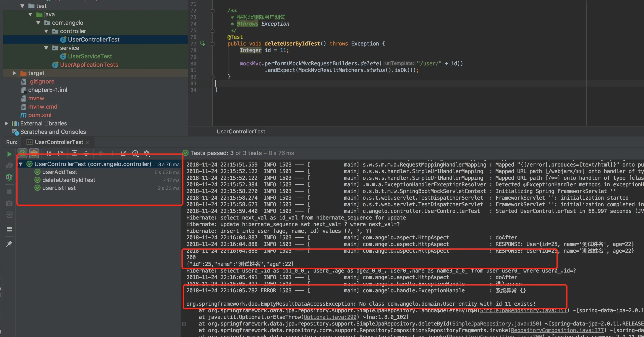Expand the target folder
644x337 pixels.
click(x=14, y=73)
